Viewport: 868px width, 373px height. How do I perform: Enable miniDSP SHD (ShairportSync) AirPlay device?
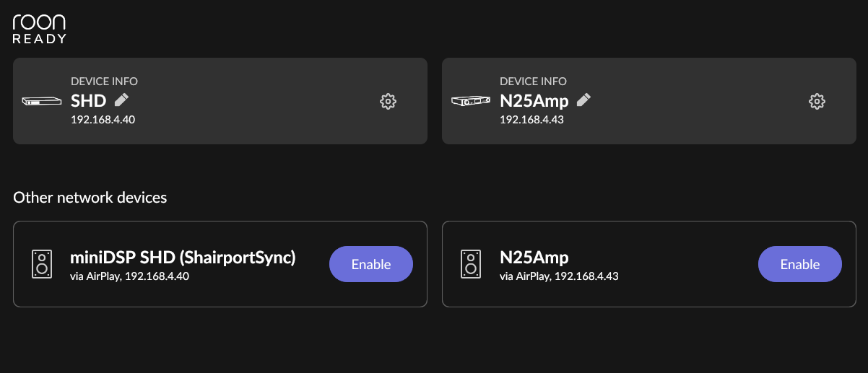371,264
